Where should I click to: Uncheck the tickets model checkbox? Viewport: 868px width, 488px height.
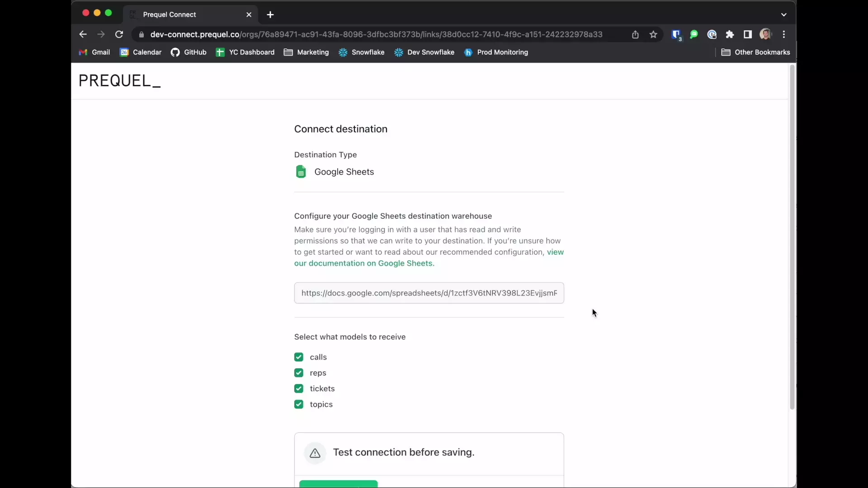point(299,389)
